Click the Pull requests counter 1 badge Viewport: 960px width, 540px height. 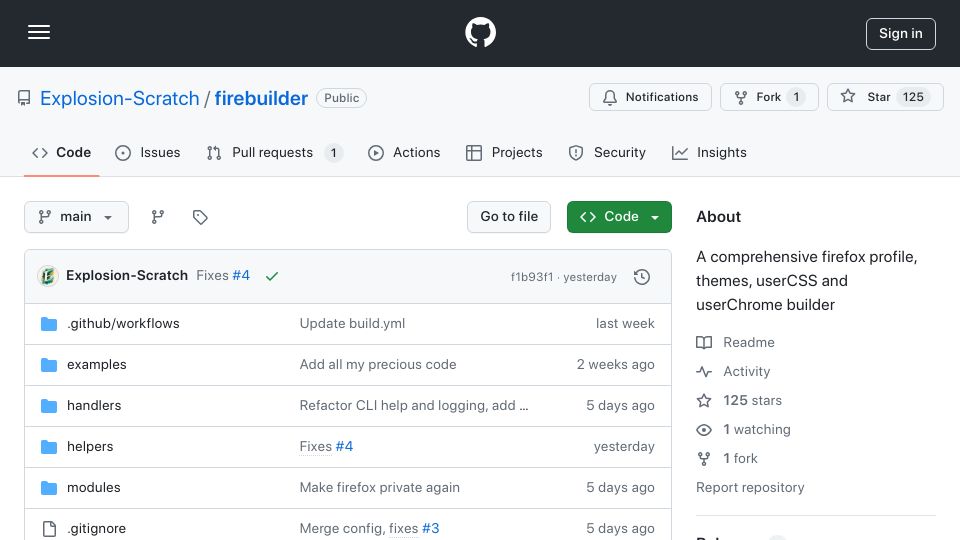click(x=333, y=152)
